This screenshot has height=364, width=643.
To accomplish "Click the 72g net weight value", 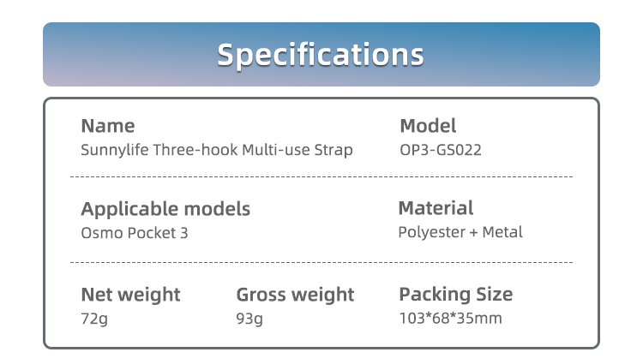I will pos(94,319).
